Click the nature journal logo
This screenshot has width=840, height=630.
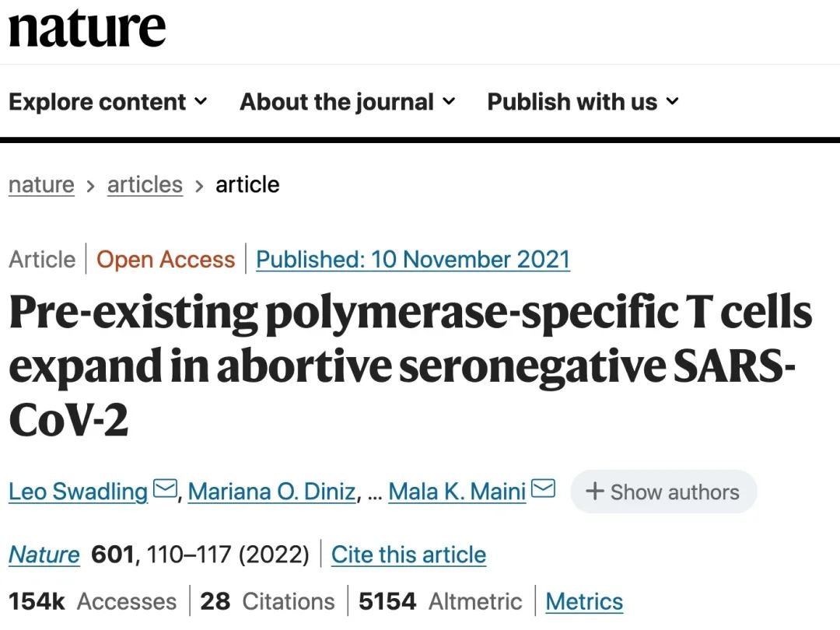point(87,29)
